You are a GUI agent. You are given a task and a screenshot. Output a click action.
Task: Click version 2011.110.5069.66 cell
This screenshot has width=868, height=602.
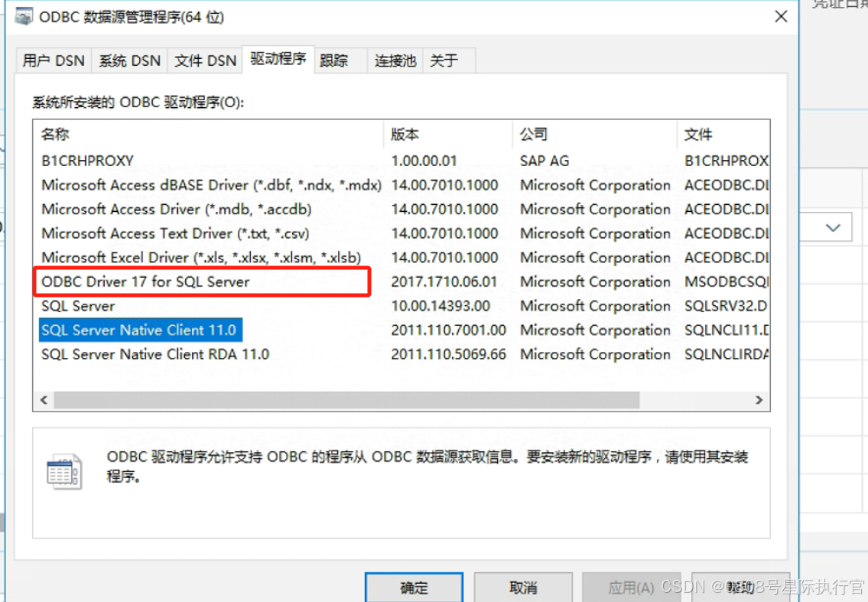pyautogui.click(x=448, y=354)
